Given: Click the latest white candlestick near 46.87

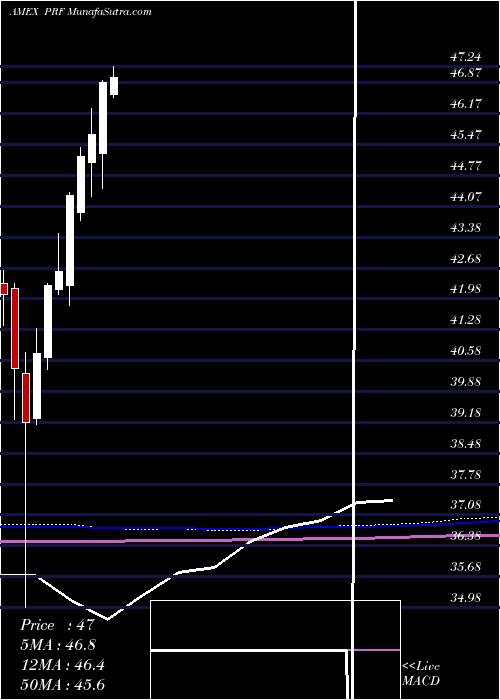Looking at the screenshot, I should [114, 86].
